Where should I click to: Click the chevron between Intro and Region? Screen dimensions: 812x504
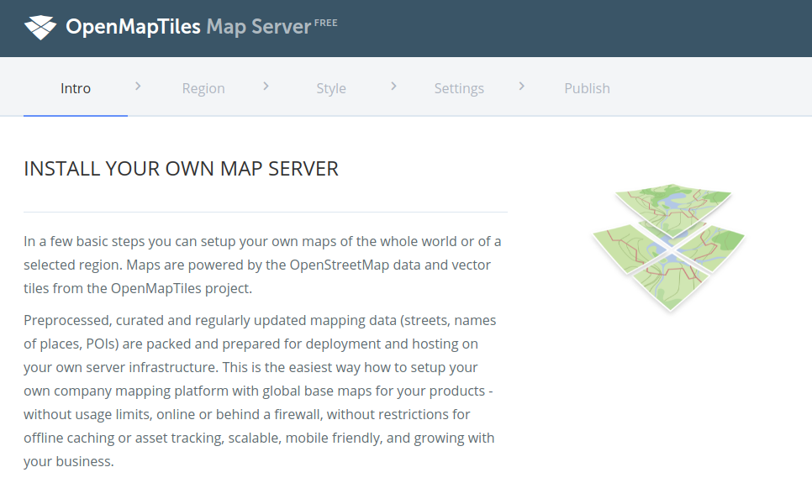[138, 86]
